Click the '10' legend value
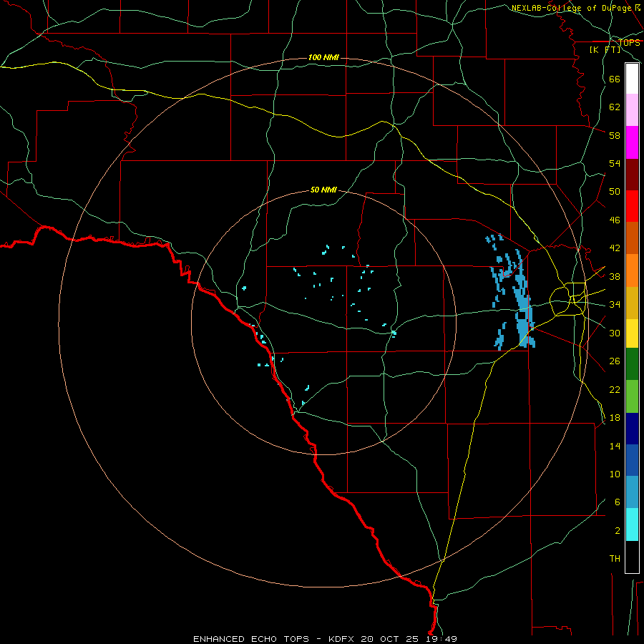 (x=615, y=474)
